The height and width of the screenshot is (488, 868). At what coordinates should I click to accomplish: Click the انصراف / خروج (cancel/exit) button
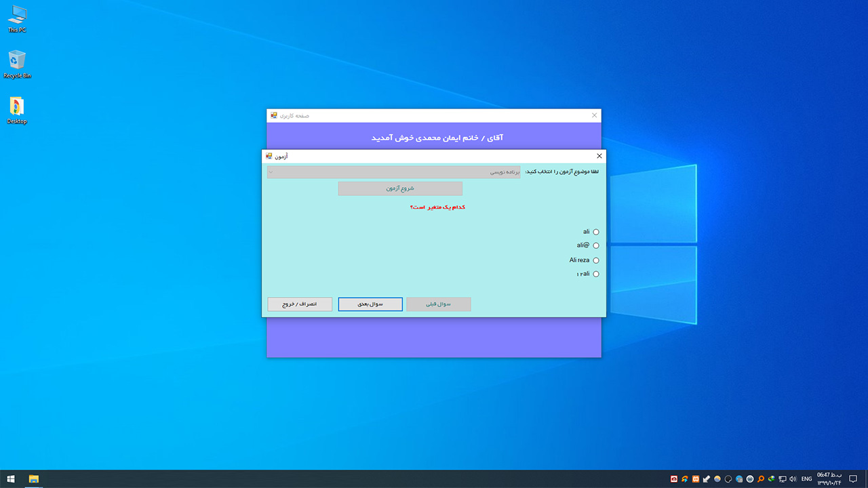click(x=300, y=304)
